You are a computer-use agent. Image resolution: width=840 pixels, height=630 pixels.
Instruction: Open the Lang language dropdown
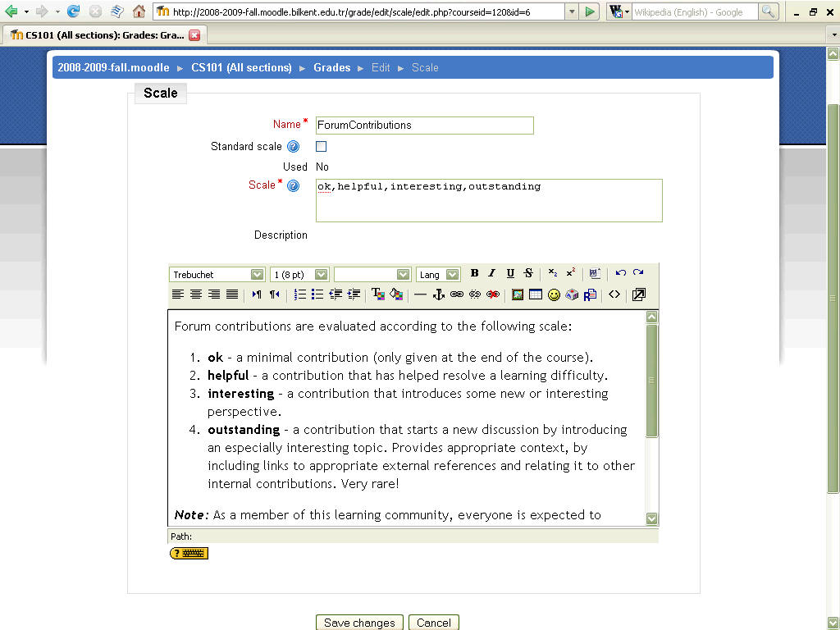pyautogui.click(x=438, y=274)
